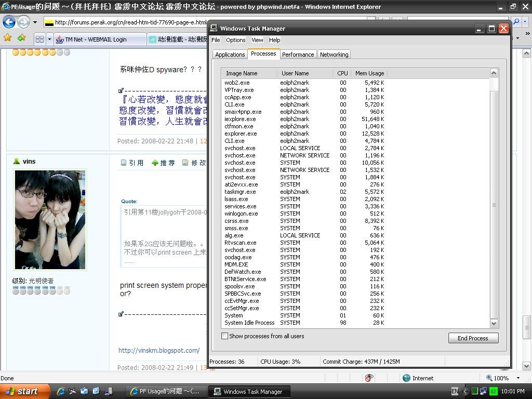Viewport: 532px width, 399px height.
Task: Select the Rtvscan.exe process row
Action: [304, 243]
